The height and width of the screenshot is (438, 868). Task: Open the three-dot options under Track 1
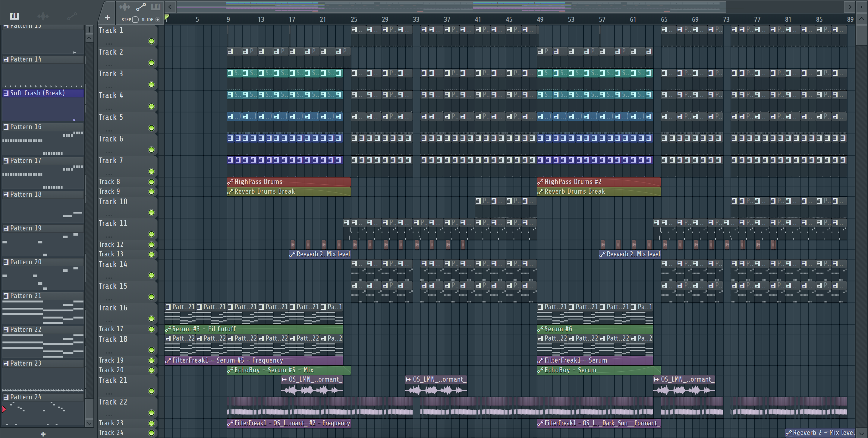[108, 44]
